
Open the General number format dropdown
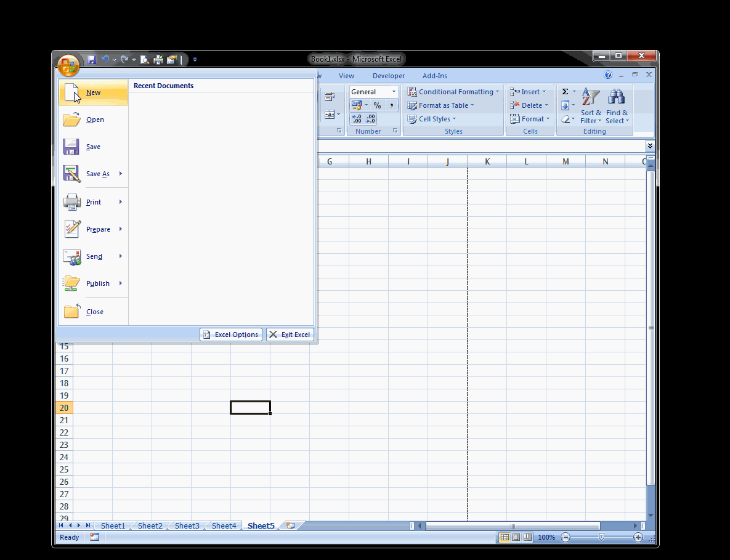[x=392, y=91]
